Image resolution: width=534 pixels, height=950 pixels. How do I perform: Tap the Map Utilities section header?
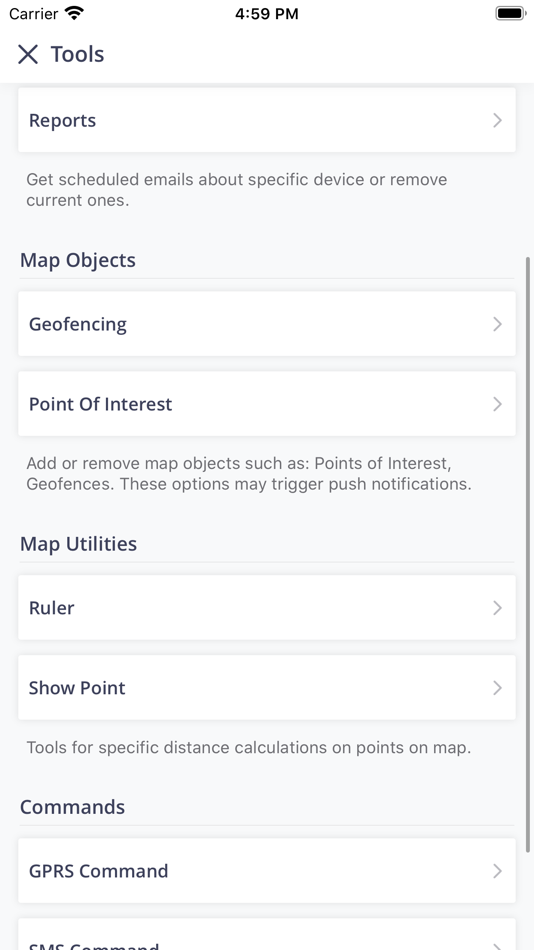click(x=78, y=543)
